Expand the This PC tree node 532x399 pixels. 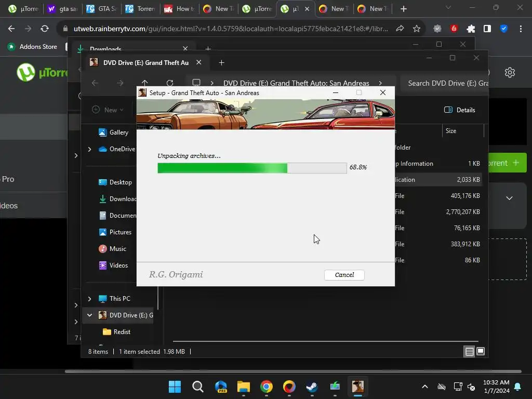click(89, 299)
